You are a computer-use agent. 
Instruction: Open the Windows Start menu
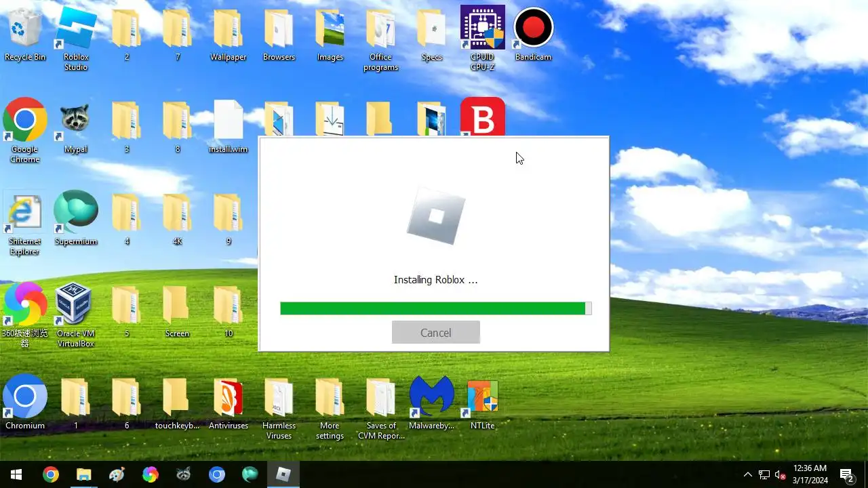[16, 474]
